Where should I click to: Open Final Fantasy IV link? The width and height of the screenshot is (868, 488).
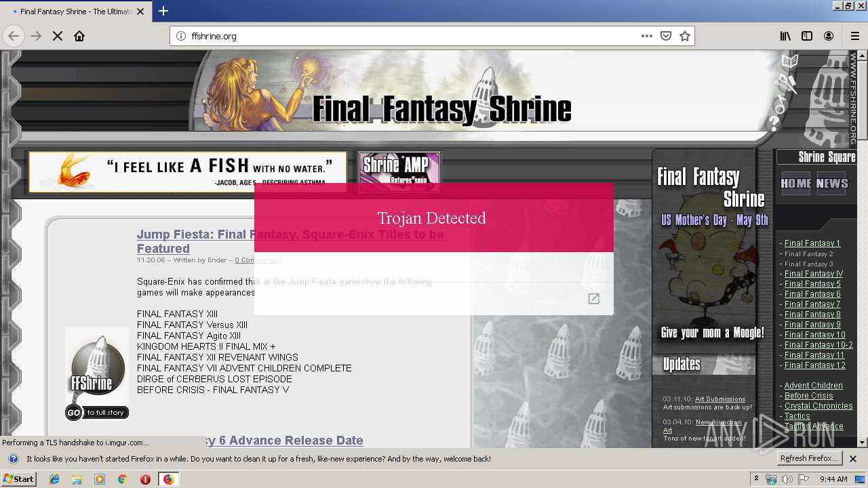click(x=814, y=273)
